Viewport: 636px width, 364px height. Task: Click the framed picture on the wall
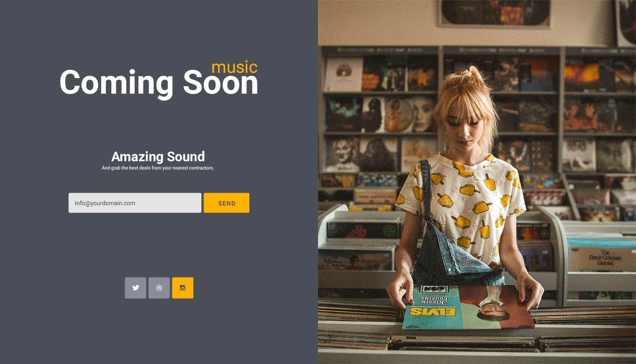[495, 13]
